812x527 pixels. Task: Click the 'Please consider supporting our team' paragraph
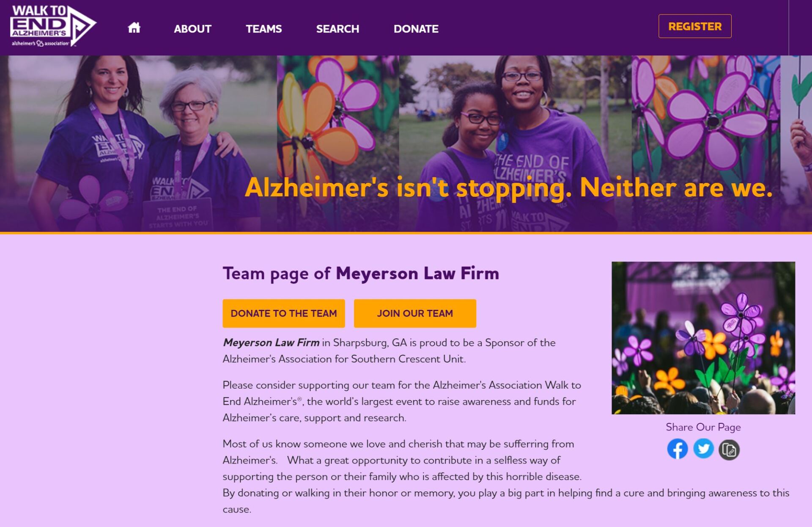coord(402,401)
